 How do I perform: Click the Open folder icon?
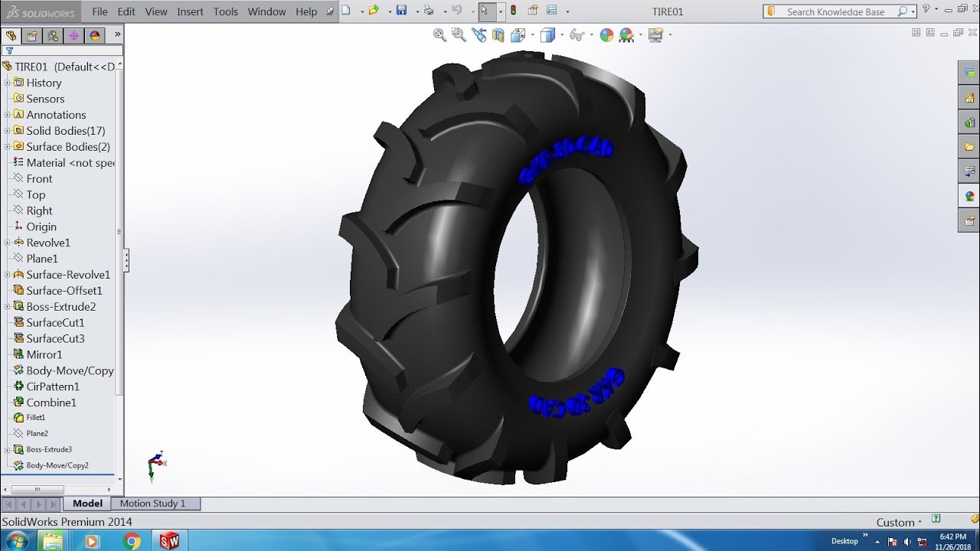tap(373, 11)
